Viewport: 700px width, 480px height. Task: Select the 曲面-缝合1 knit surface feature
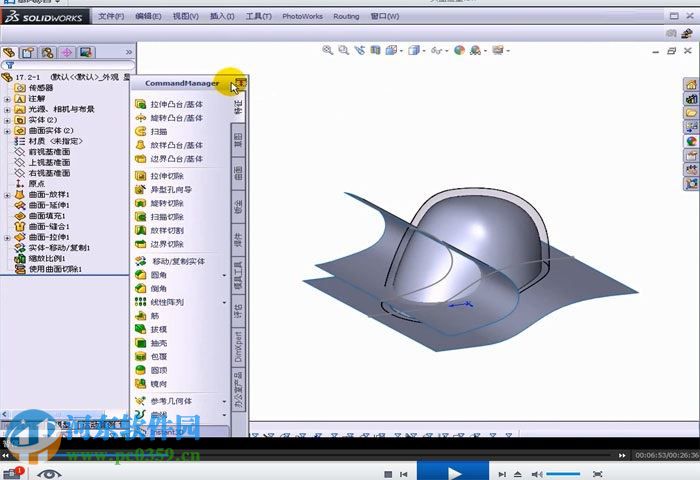(42, 227)
